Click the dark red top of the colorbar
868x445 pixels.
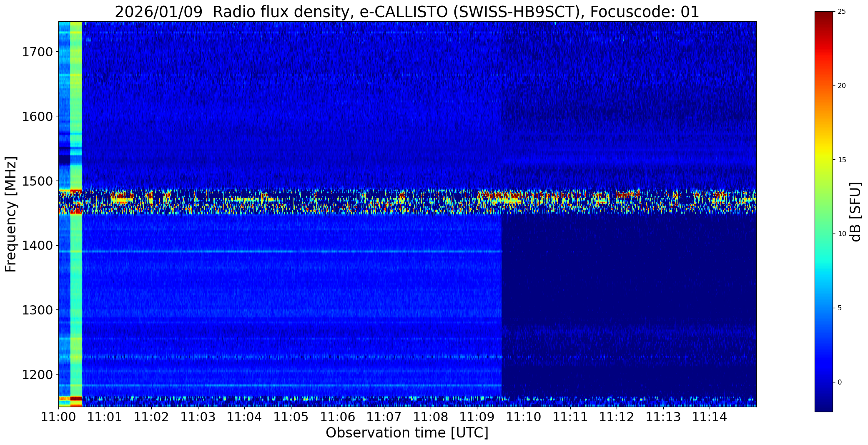824,17
